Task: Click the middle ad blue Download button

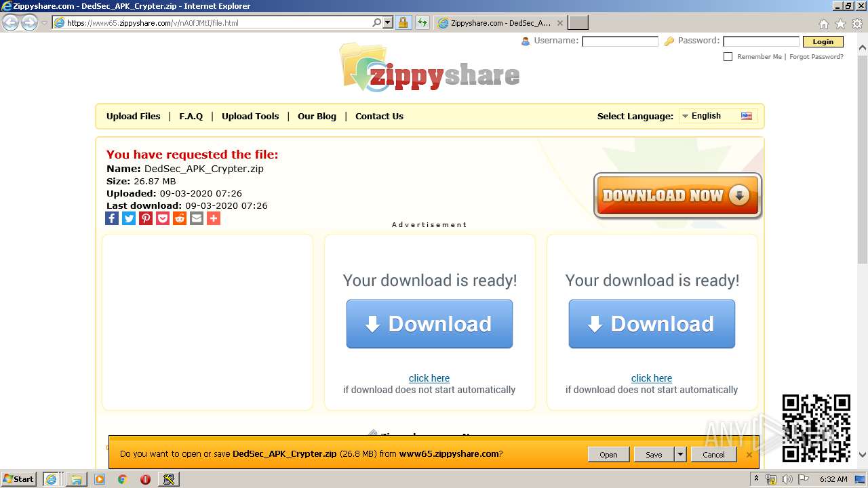Action: [429, 324]
